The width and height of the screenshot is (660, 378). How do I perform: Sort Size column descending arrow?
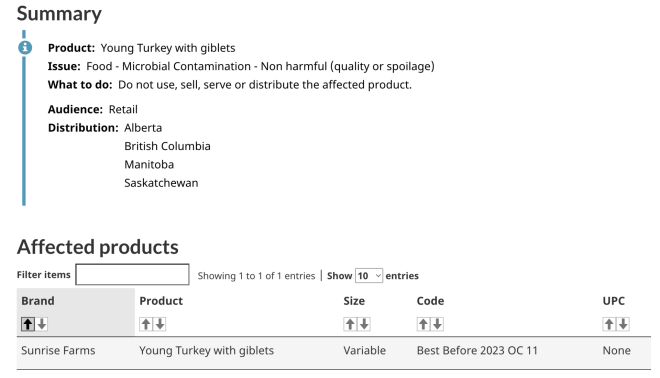click(364, 324)
